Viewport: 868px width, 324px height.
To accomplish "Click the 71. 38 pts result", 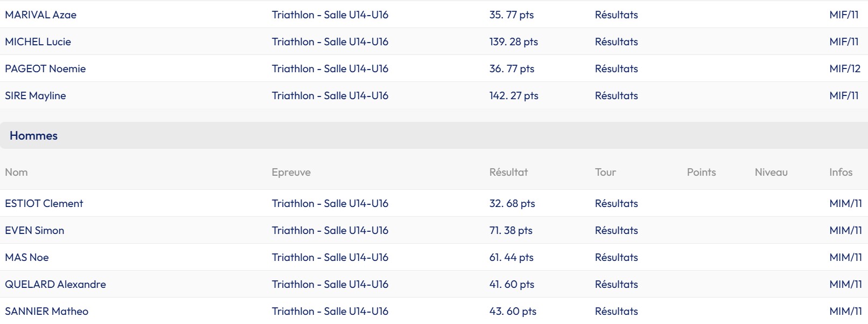I will (510, 230).
